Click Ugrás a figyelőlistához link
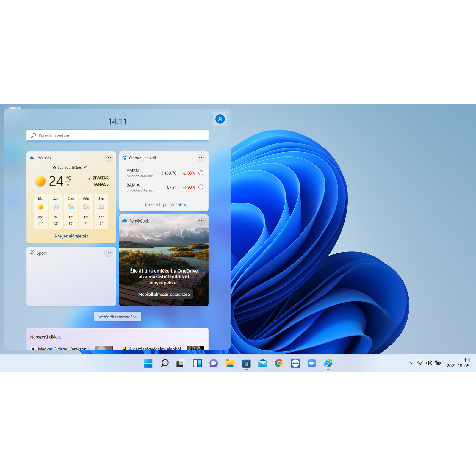 point(165,204)
